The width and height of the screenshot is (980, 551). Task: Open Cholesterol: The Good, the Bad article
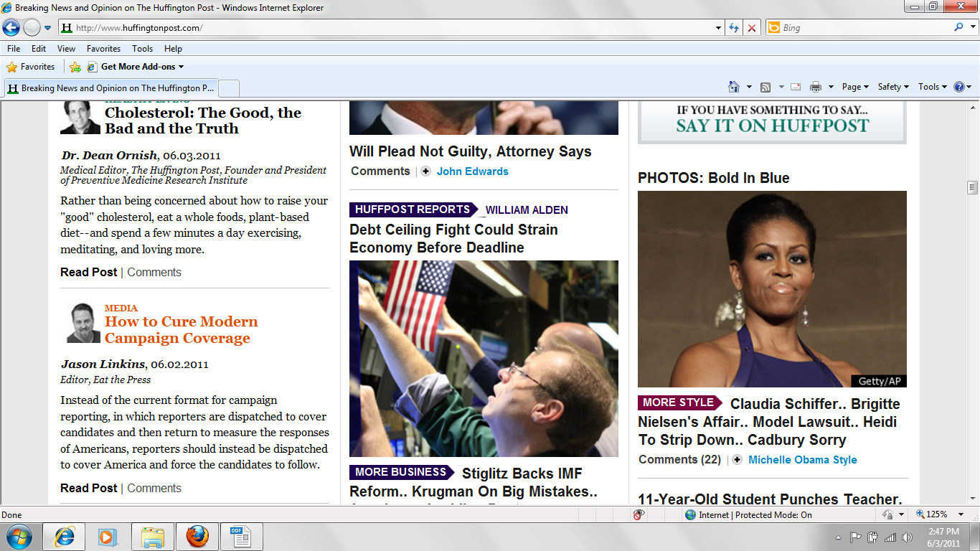(x=203, y=121)
